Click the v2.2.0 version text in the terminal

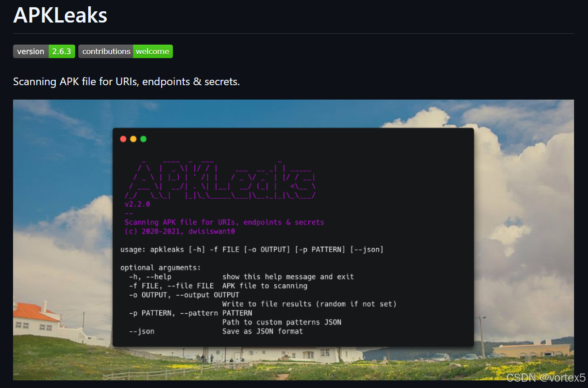[x=137, y=204]
